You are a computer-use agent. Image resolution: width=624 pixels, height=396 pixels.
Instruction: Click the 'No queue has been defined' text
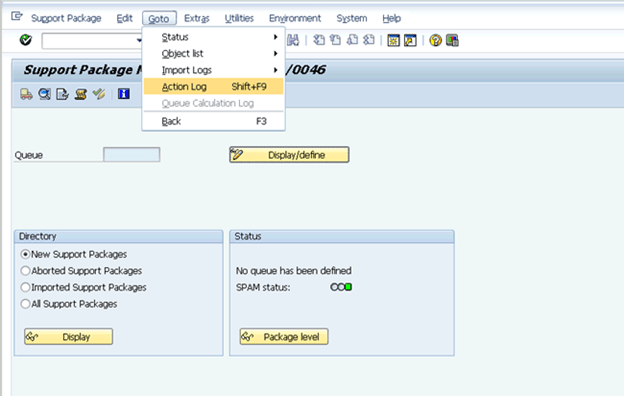click(294, 271)
